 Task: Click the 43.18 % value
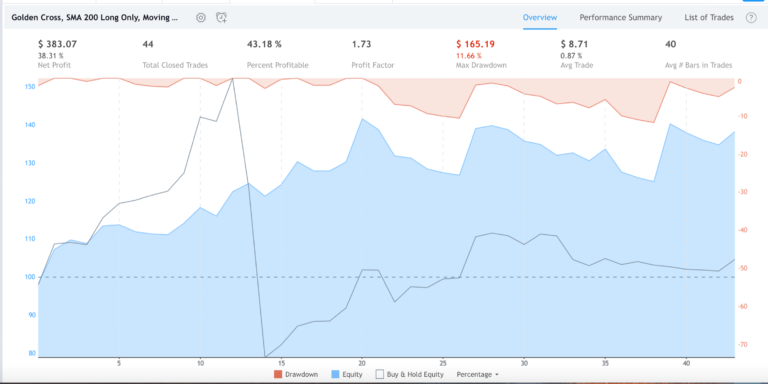tap(264, 44)
